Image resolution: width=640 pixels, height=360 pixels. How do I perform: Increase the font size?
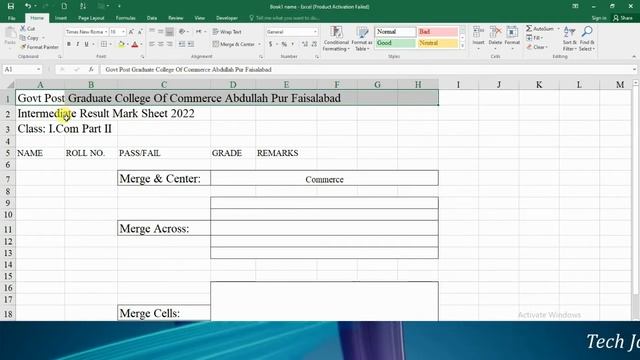pyautogui.click(x=131, y=31)
